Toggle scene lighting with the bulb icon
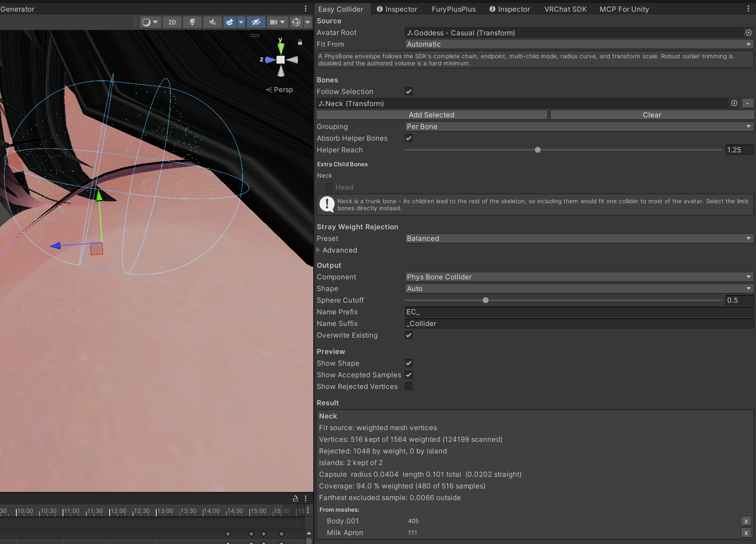 192,22
